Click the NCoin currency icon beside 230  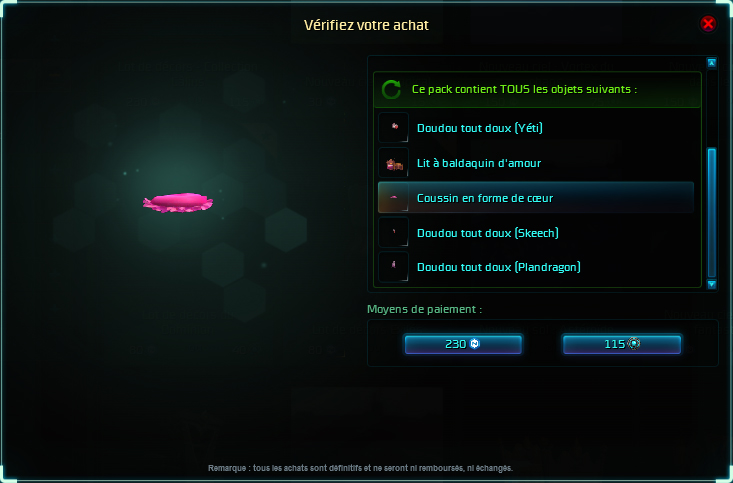pos(475,344)
